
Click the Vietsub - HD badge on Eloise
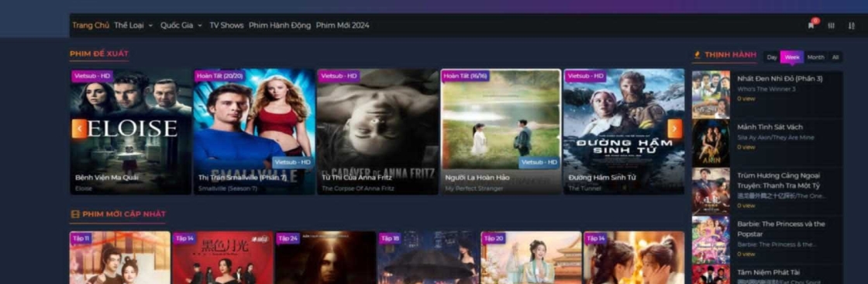[92, 75]
